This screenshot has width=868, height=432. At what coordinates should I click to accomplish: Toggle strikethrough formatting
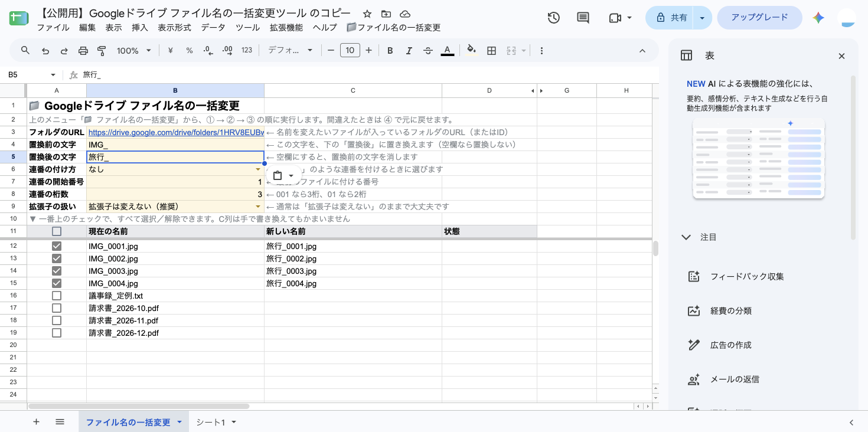428,51
